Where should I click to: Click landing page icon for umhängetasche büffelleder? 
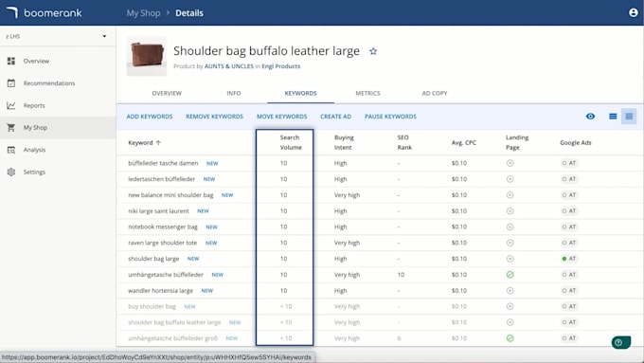tap(510, 275)
